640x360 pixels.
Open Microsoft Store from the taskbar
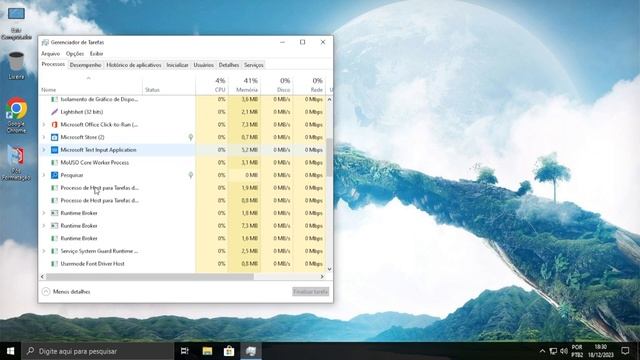coord(229,351)
